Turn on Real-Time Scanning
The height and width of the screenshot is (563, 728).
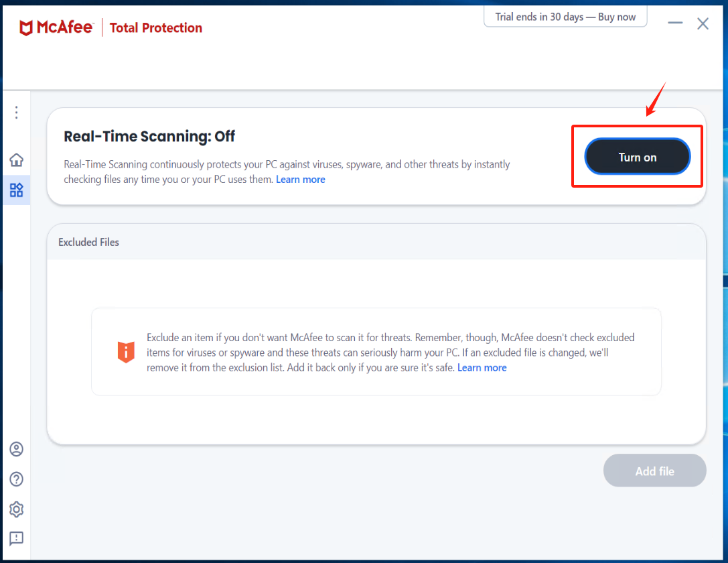point(637,157)
